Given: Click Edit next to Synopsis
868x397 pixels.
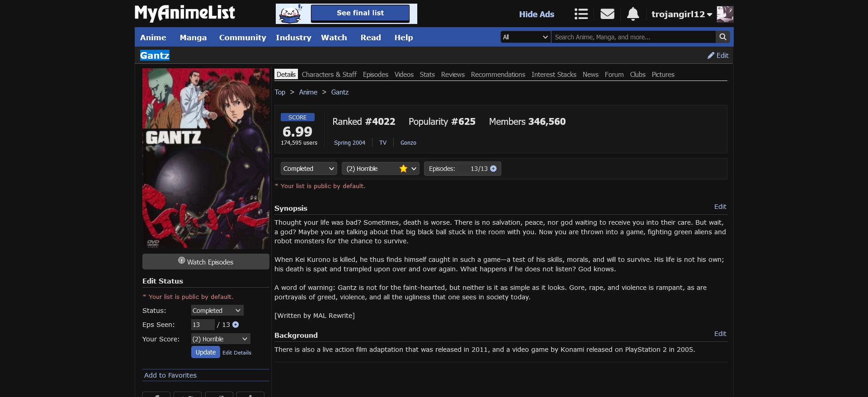Looking at the screenshot, I should [720, 207].
